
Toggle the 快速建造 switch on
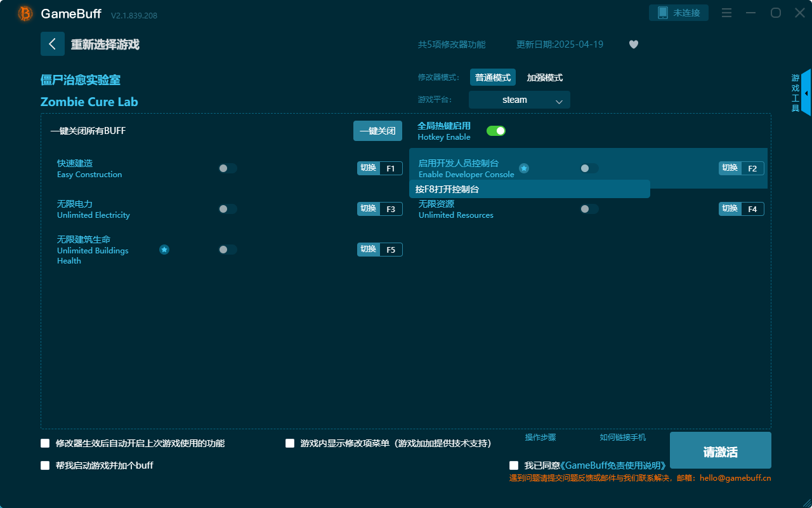(228, 168)
